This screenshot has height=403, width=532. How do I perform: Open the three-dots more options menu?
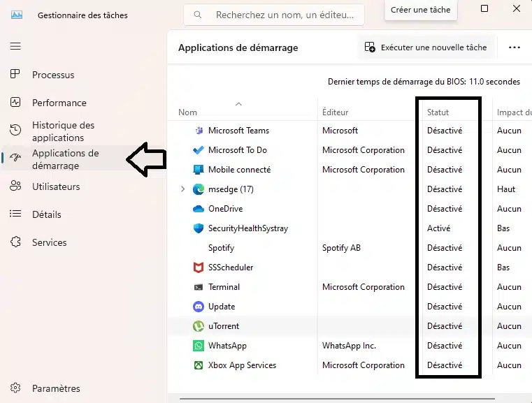pos(515,47)
